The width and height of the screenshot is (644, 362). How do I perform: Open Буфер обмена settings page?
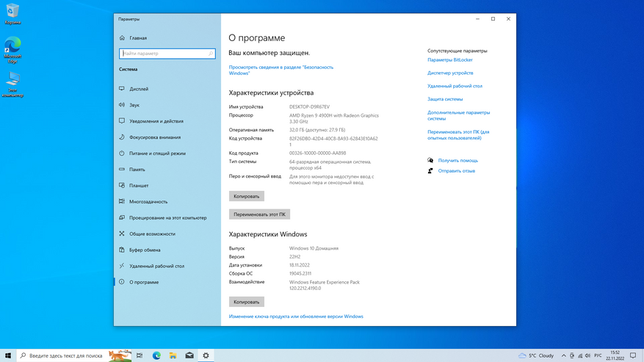(167, 250)
